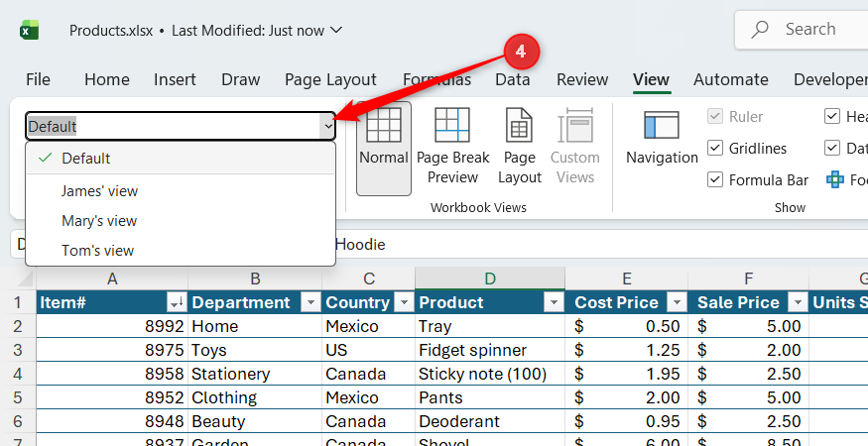
Task: Click the Deoderant product cell
Action: pyautogui.click(x=490, y=421)
